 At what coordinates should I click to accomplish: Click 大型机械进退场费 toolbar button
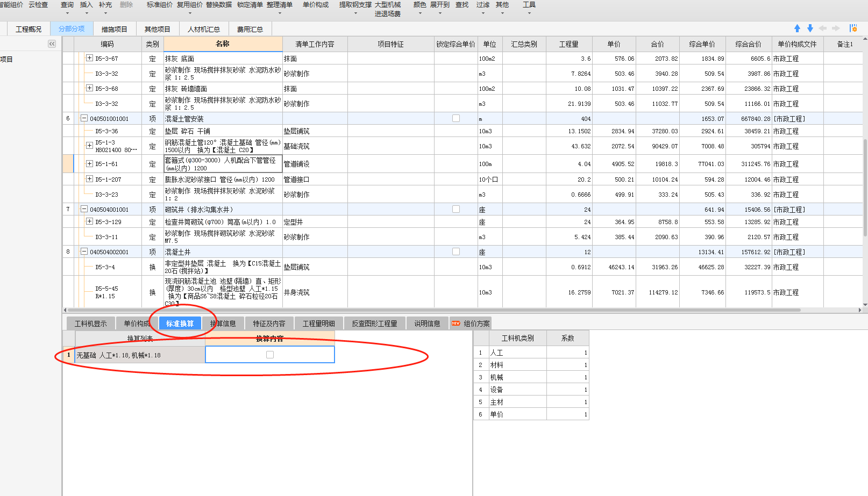[388, 9]
